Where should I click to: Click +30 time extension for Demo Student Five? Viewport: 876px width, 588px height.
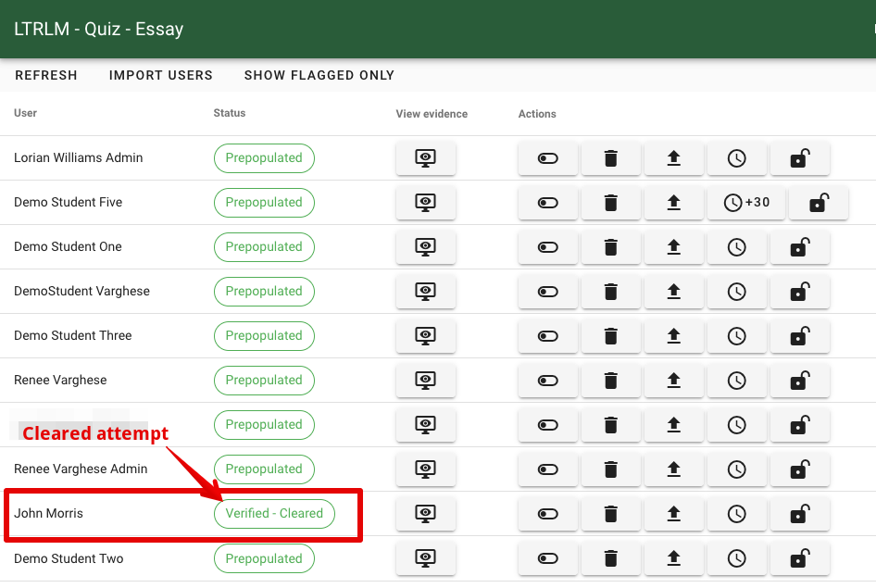pyautogui.click(x=746, y=203)
